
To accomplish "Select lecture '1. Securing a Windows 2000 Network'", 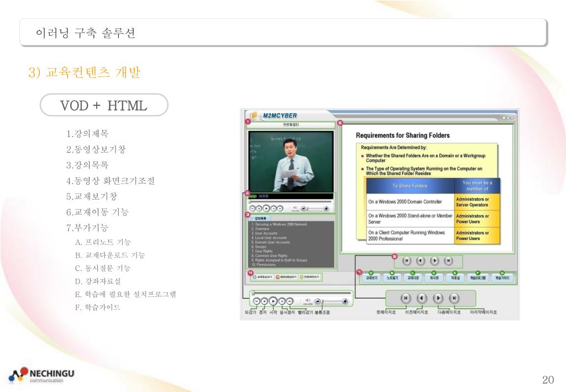I will 279,224.
